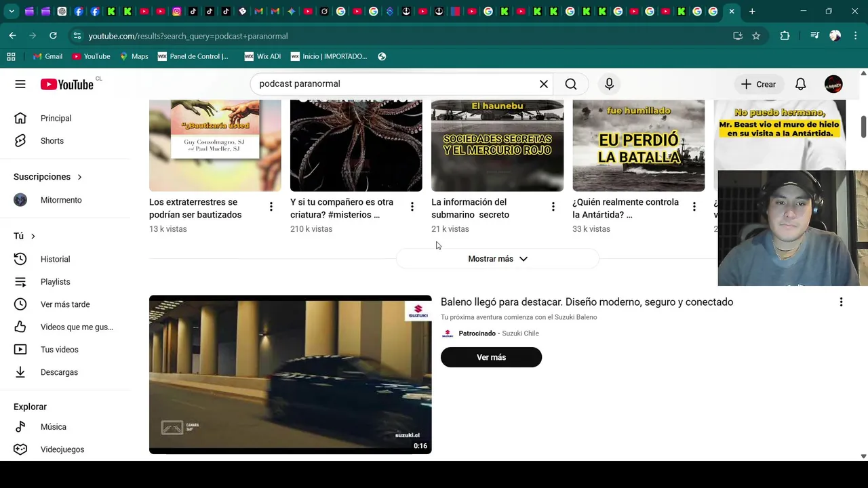
Task: Open the notifications bell
Action: point(801,84)
